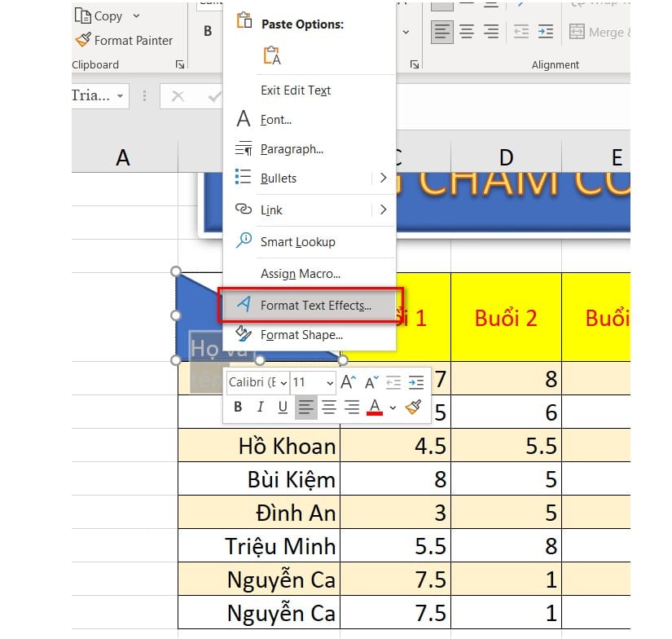Click the Name Box showing Tria...

coord(90,96)
